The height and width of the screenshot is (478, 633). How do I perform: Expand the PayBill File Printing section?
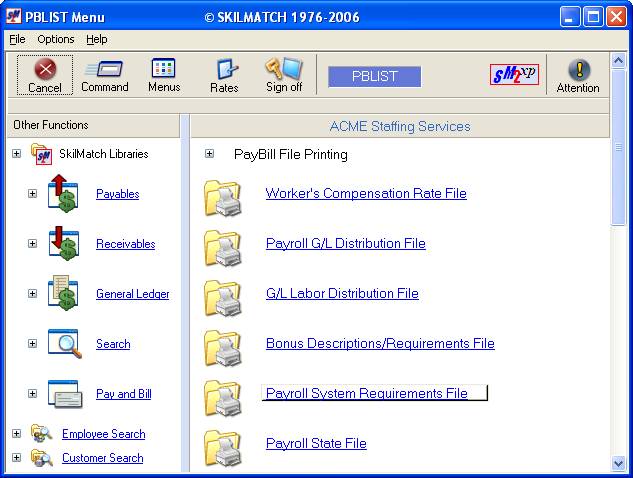tap(209, 154)
